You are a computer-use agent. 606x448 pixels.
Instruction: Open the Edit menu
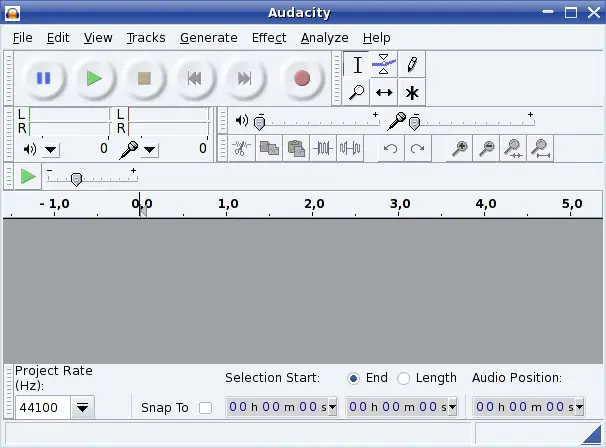click(58, 38)
